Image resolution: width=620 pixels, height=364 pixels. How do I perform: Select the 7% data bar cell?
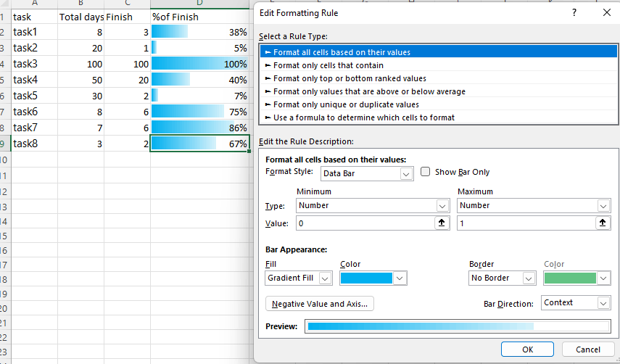point(199,96)
